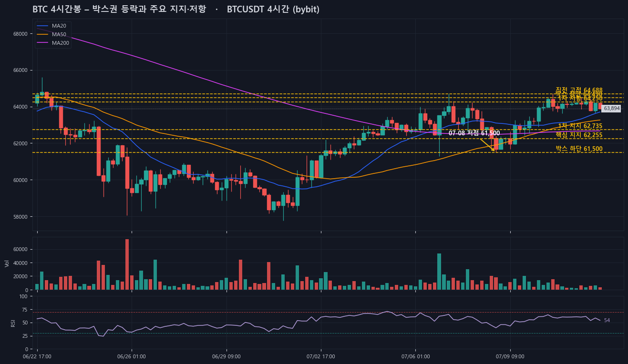Click the '06/29 09:00' date label

(226, 356)
